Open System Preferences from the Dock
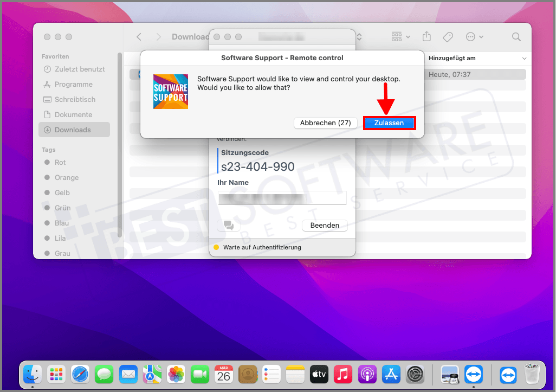Viewport: 556px width, 392px height. click(415, 374)
